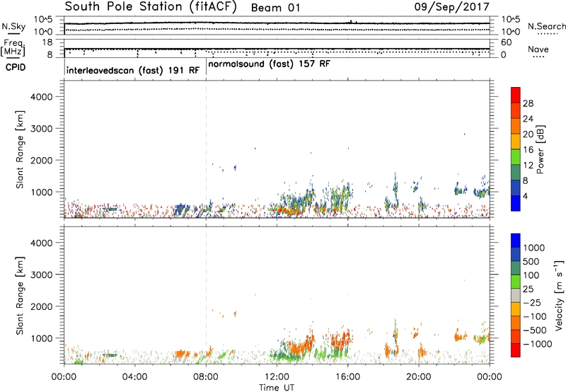
Task: Click the '04:00' time axis label
Action: [x=134, y=377]
